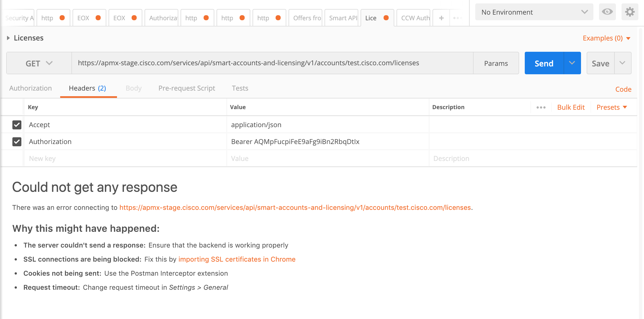Switch to the Security A request tab
644x319 pixels.
[x=19, y=18]
